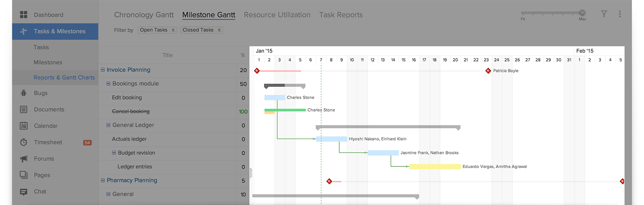Click the Calendar icon in sidebar

[24, 126]
